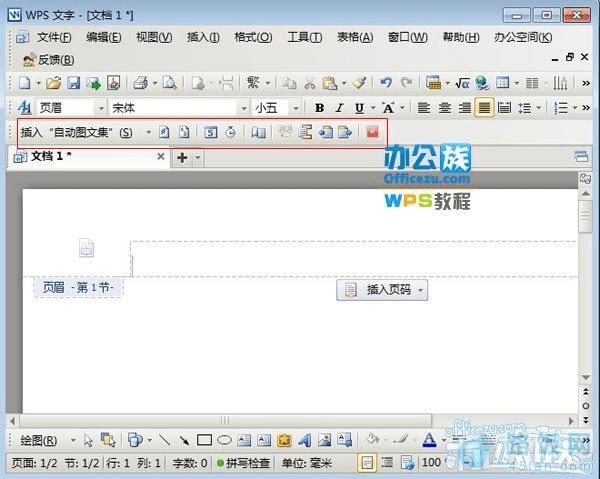Open the style dropdown showing 页眉
The width and height of the screenshot is (600, 479).
pyautogui.click(x=101, y=109)
